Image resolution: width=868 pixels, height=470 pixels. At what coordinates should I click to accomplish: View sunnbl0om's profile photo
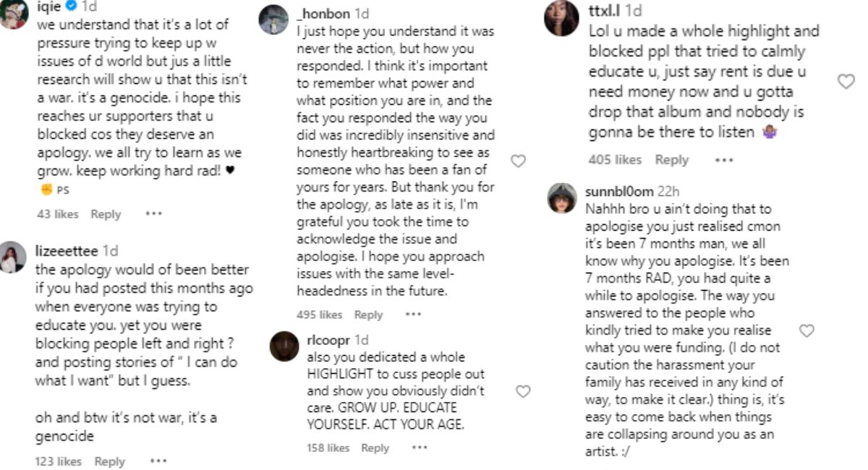pos(562,197)
